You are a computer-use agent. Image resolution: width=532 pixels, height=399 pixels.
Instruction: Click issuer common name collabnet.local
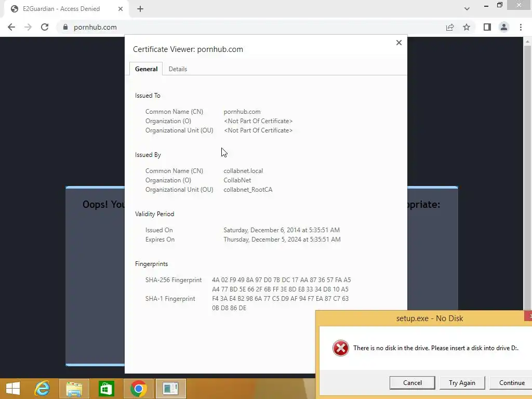click(x=243, y=171)
